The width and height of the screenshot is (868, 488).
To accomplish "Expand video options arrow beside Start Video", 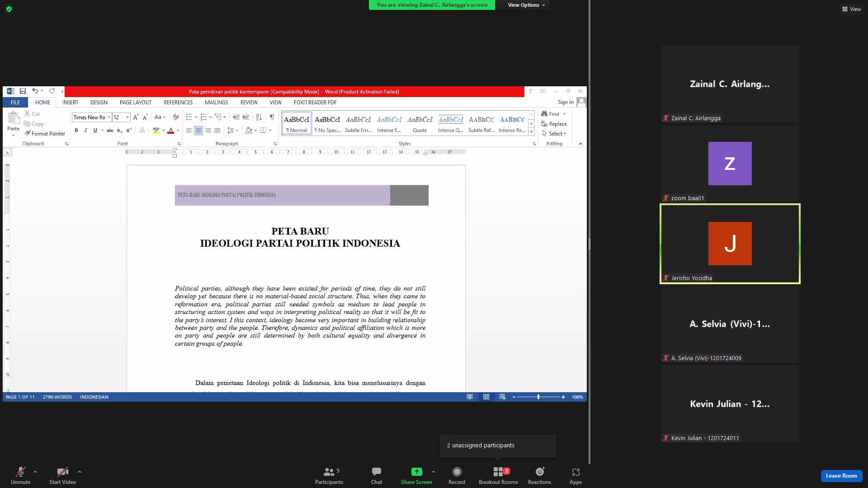I will [x=80, y=472].
